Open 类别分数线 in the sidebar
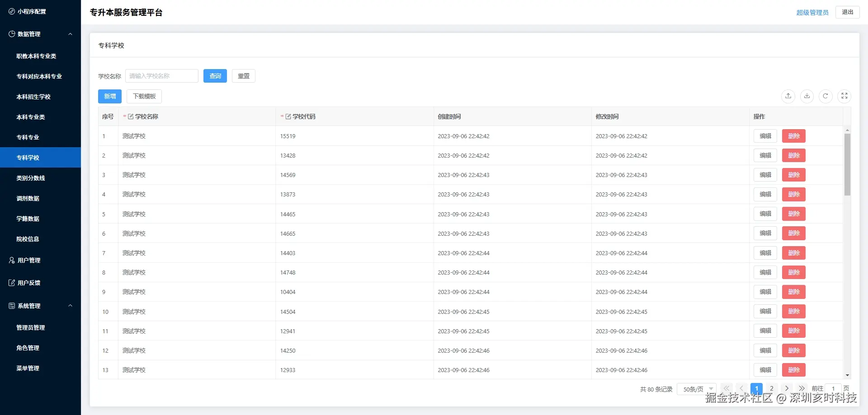Viewport: 868px width, 415px height. click(x=40, y=178)
